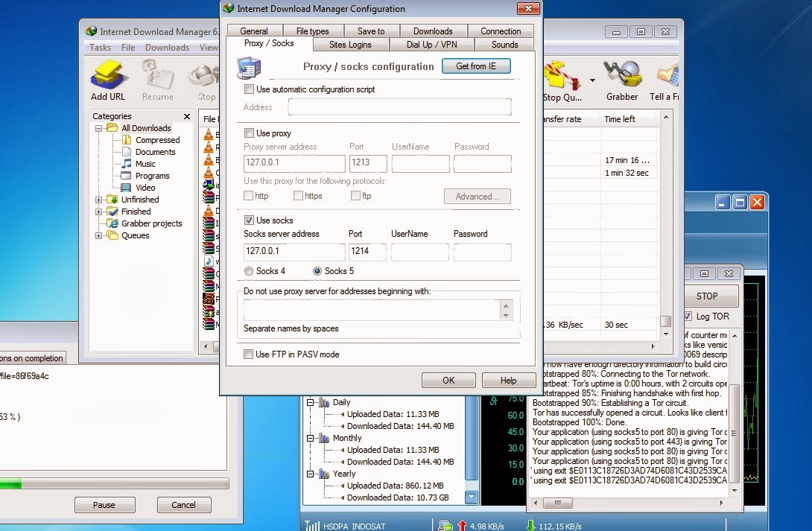Click the red upload speed arrow icon
This screenshot has width=812, height=531.
coord(463,526)
